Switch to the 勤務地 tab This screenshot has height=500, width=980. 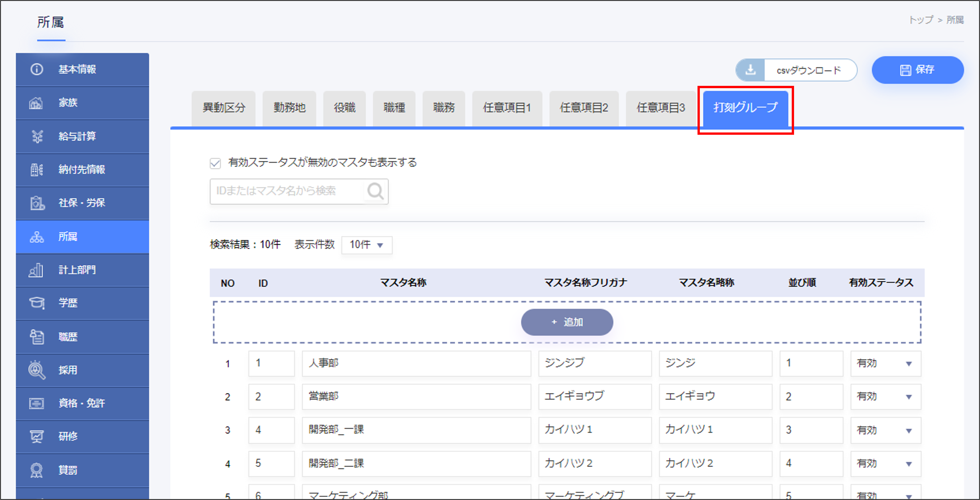pyautogui.click(x=289, y=108)
